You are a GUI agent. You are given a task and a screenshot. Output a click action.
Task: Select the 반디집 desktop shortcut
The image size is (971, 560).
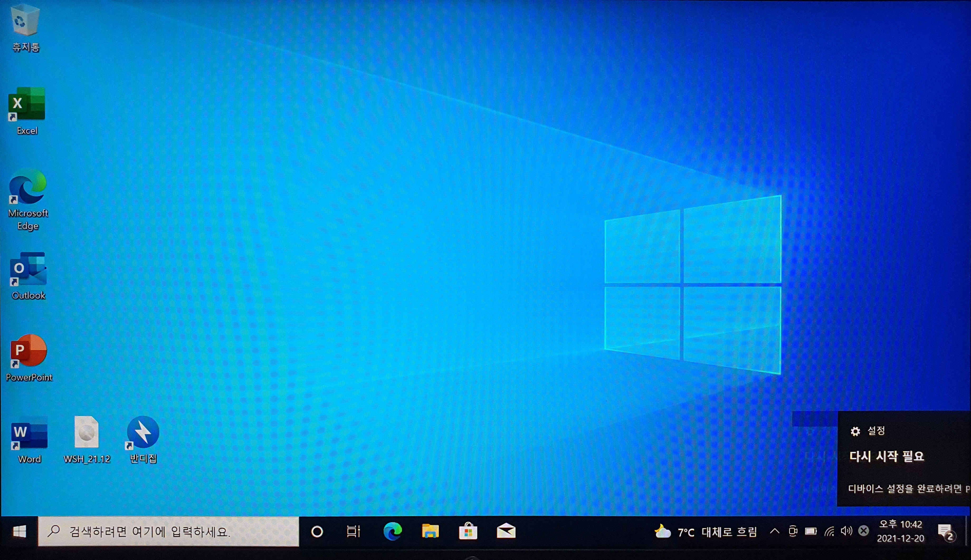(143, 440)
